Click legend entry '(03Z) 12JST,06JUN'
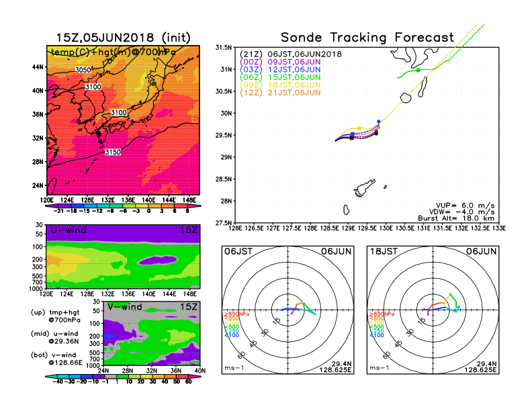The width and height of the screenshot is (532, 411). 280,70
